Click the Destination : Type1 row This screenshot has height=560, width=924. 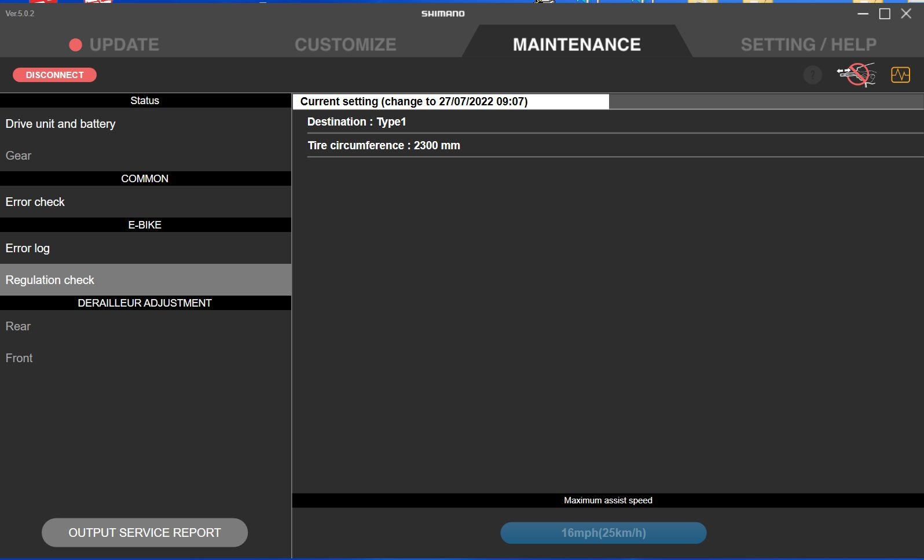pyautogui.click(x=615, y=121)
